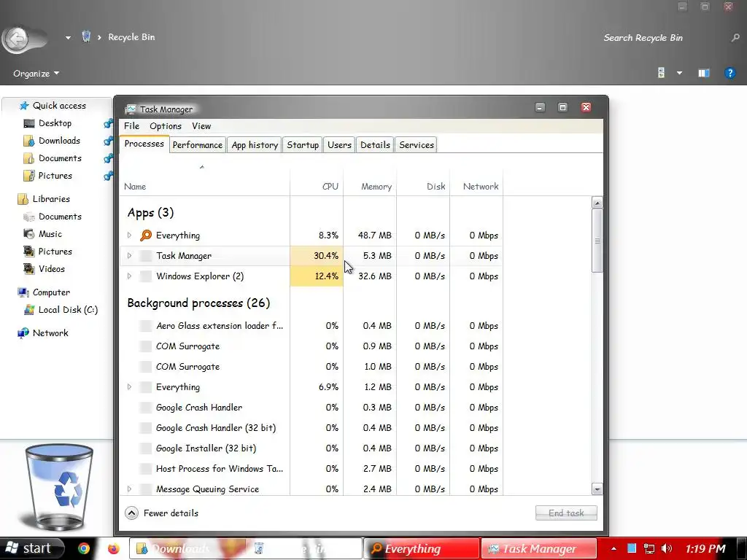Open Music library in navigation pane
The image size is (747, 560).
tap(50, 234)
